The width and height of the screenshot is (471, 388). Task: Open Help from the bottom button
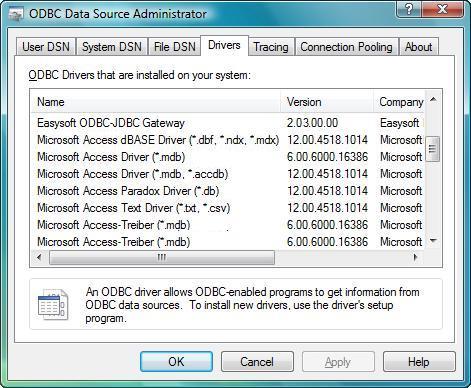click(x=419, y=362)
